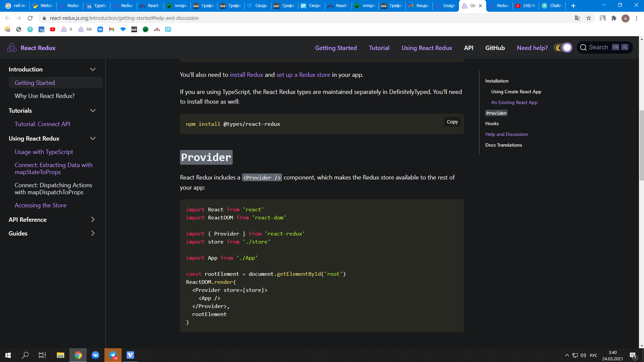Viewport: 644px width, 362px height.
Task: Open the Chrome profile avatar
Action: [x=625, y=18]
